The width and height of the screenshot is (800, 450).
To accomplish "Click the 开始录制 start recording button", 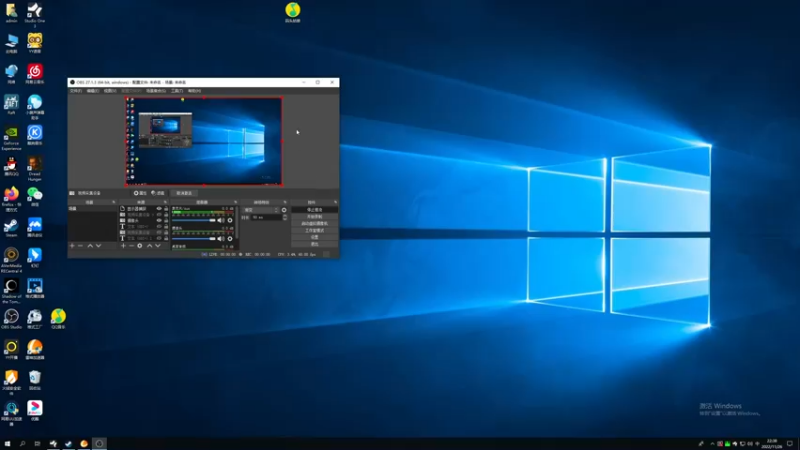I will point(314,217).
